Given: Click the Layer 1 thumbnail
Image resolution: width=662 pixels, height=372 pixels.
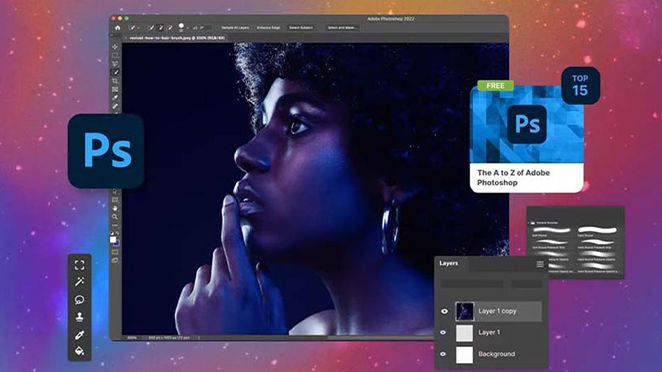Looking at the screenshot, I should [464, 333].
